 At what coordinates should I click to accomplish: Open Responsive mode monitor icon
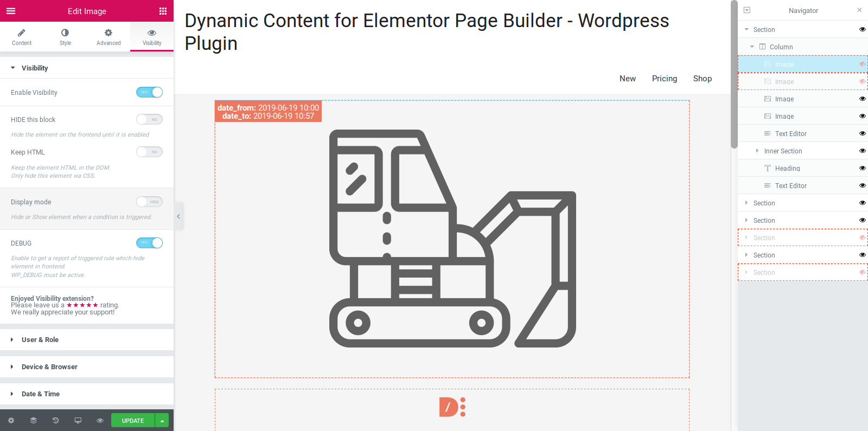click(78, 420)
